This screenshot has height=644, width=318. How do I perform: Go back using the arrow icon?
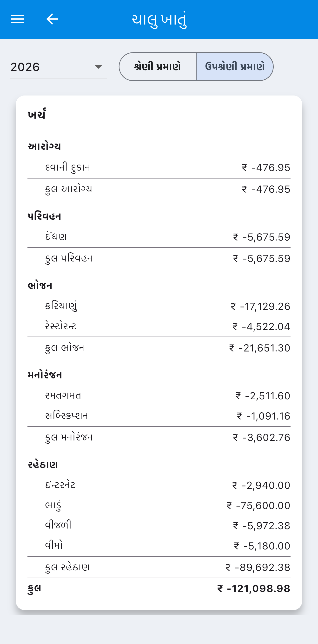click(x=52, y=19)
